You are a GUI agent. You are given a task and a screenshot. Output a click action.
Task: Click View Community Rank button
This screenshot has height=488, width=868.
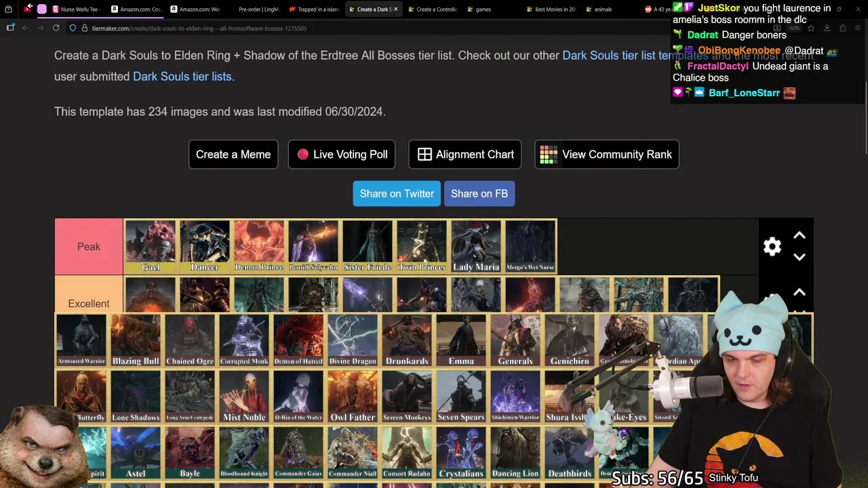click(x=607, y=155)
